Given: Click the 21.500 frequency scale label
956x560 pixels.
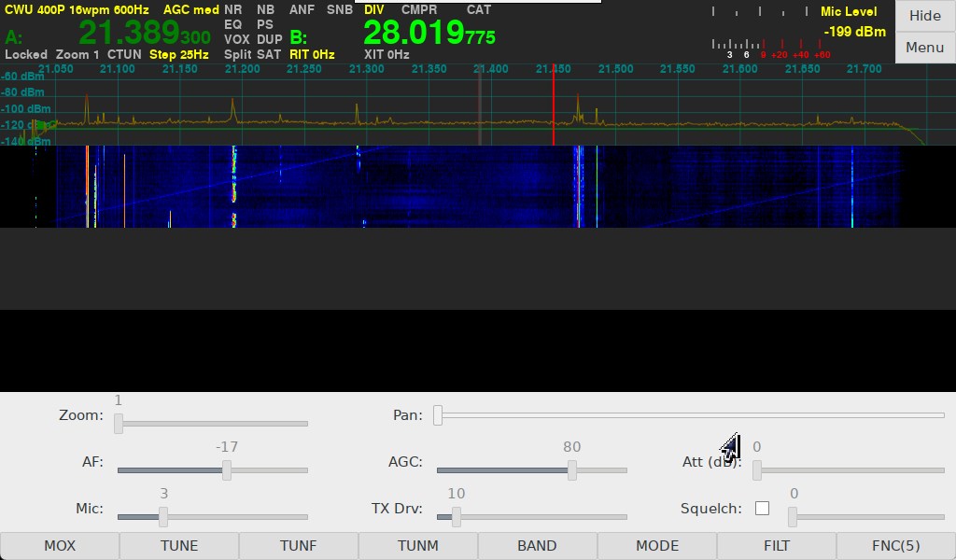Looking at the screenshot, I should click(616, 69).
